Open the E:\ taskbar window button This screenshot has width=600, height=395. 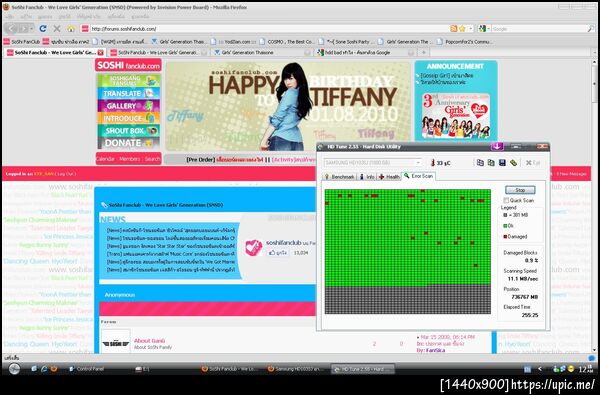pos(142,369)
